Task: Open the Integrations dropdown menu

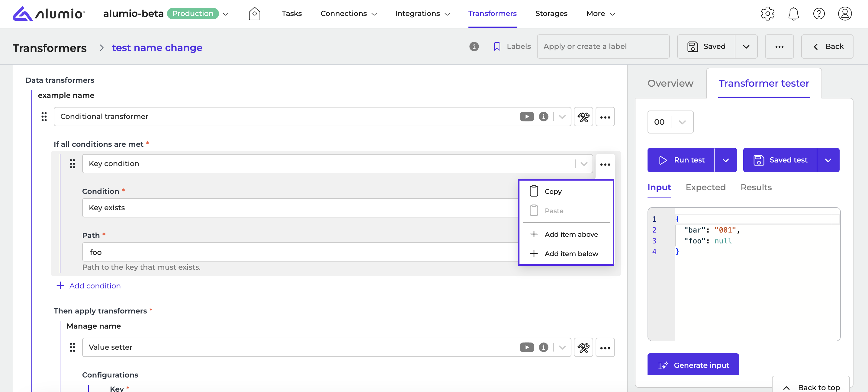Action: pyautogui.click(x=423, y=14)
